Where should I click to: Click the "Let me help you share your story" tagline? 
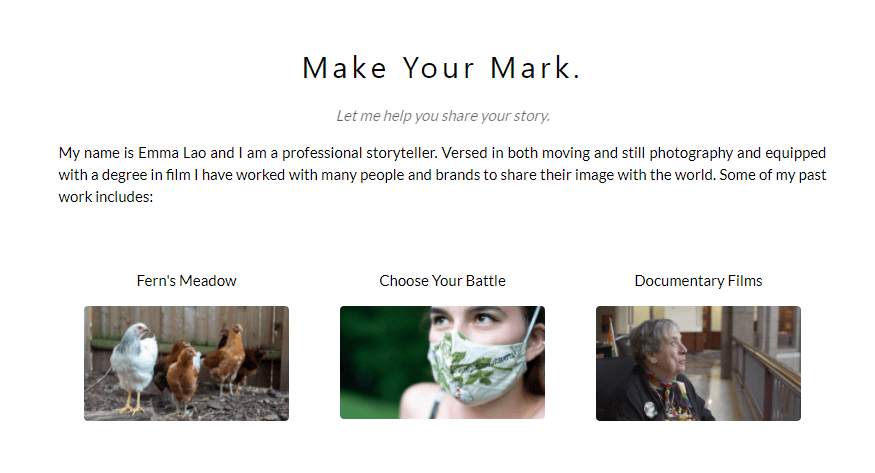pyautogui.click(x=443, y=116)
